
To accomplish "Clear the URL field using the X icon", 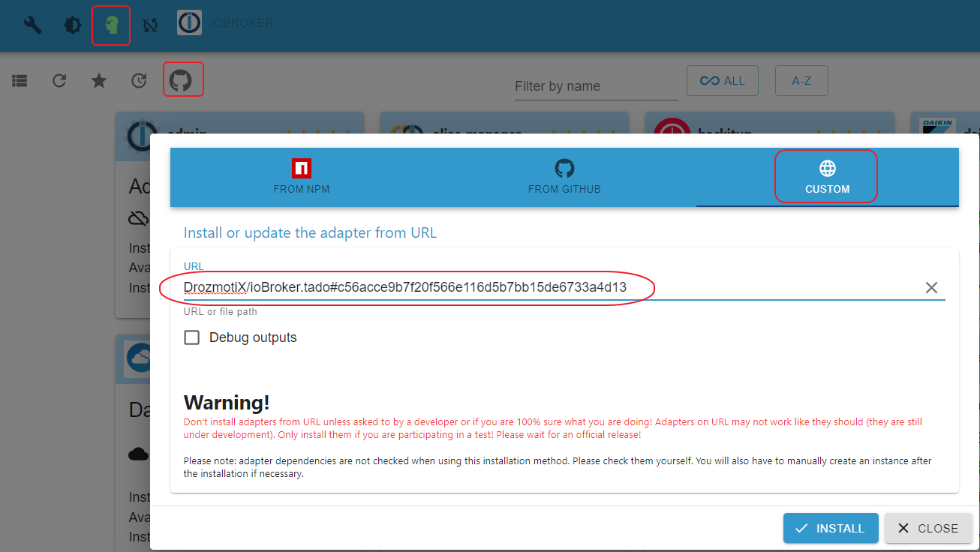I will pos(931,287).
